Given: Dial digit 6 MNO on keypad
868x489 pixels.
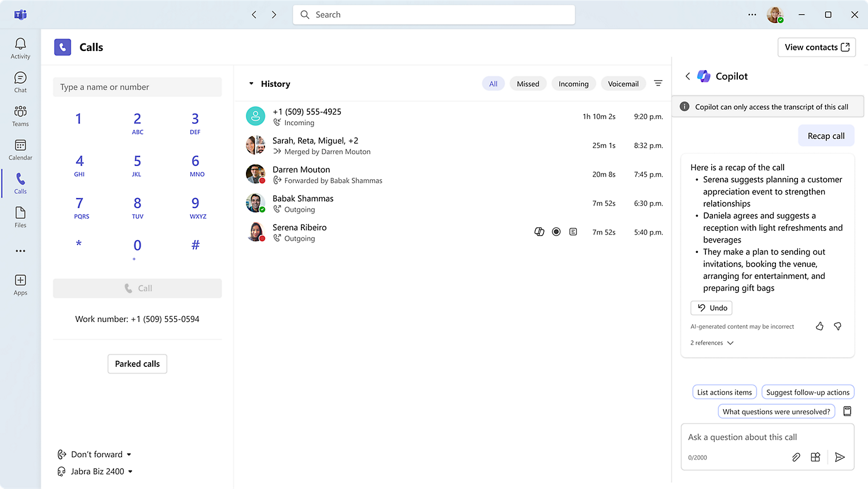Looking at the screenshot, I should point(196,165).
